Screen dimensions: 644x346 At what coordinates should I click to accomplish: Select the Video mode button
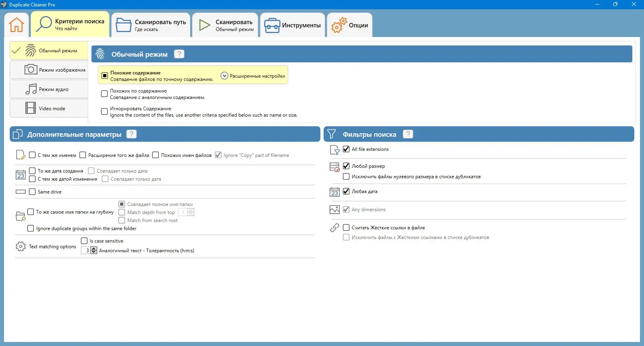coord(49,108)
